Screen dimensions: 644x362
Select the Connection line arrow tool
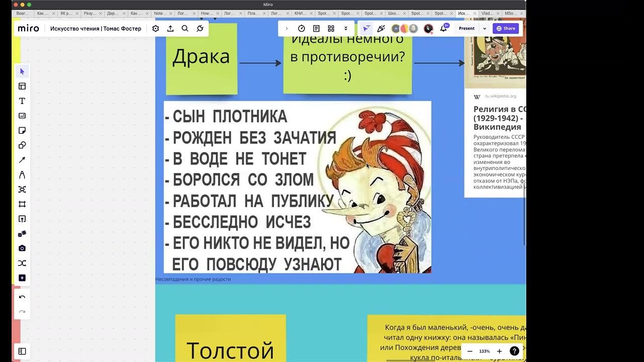pos(22,160)
